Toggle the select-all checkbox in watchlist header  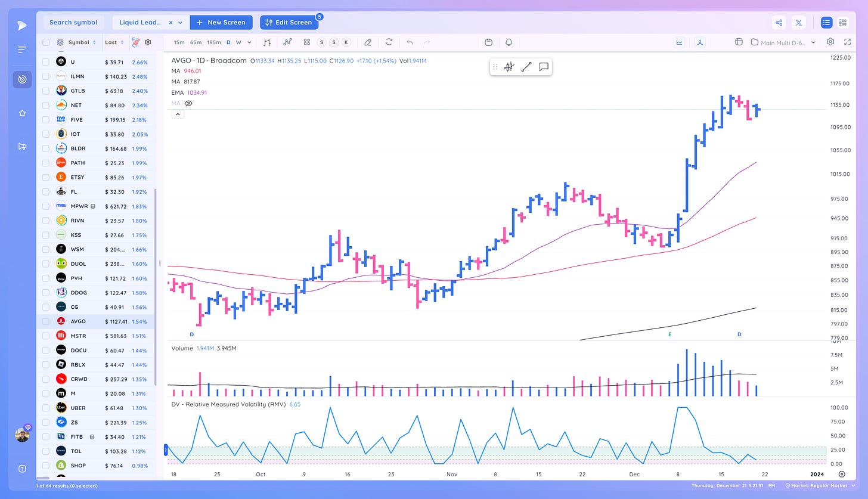pyautogui.click(x=46, y=42)
